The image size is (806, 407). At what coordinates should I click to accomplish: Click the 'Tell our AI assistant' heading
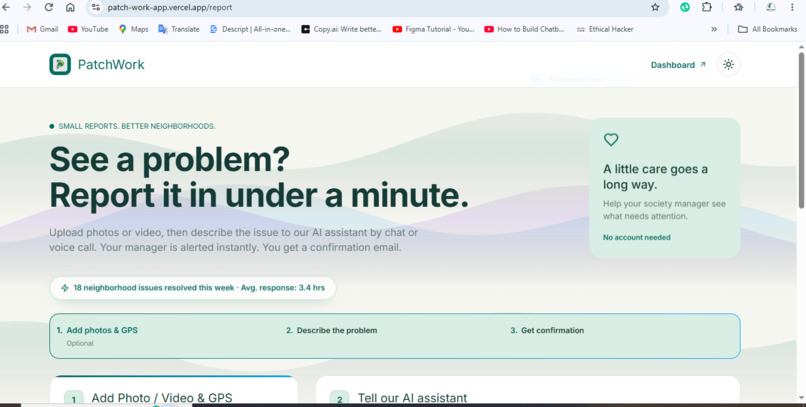(412, 398)
